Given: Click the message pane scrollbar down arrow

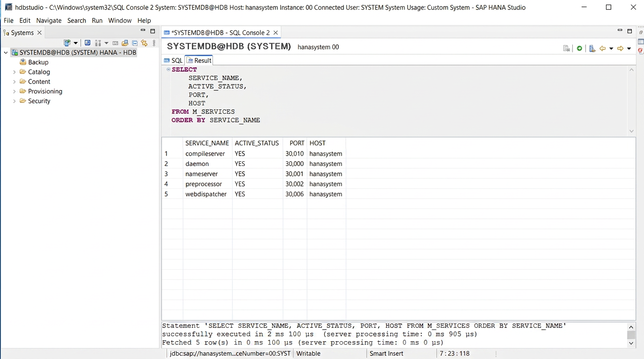Looking at the screenshot, I should click(x=631, y=343).
